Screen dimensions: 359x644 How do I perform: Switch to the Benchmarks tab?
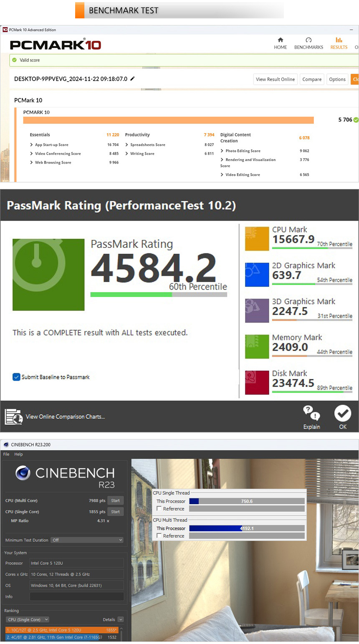[308, 43]
